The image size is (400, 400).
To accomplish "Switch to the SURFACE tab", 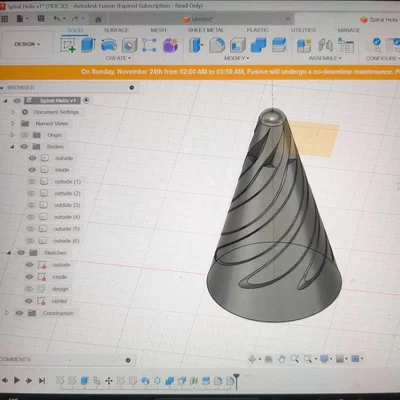I will tap(116, 30).
